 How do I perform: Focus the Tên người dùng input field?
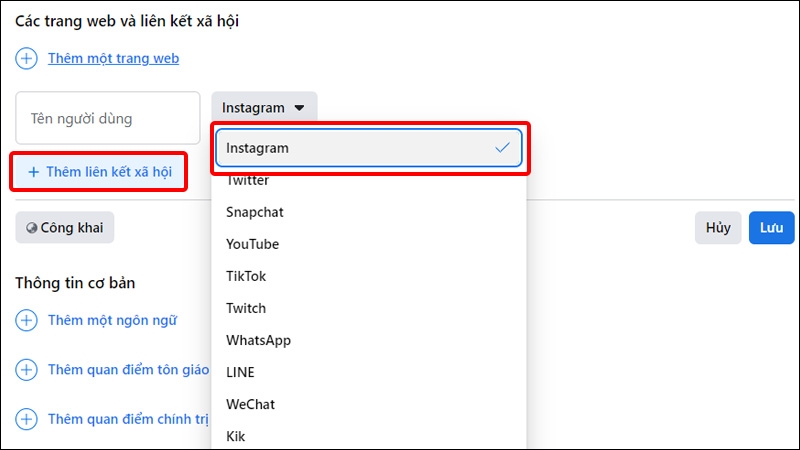(x=108, y=118)
